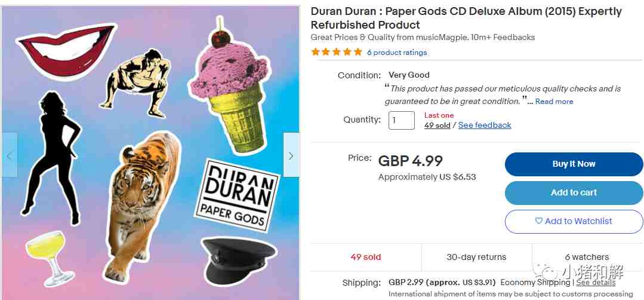Screen dimensions: 644x300
Task: Click the 6 watchers stat cell
Action: [x=587, y=257]
